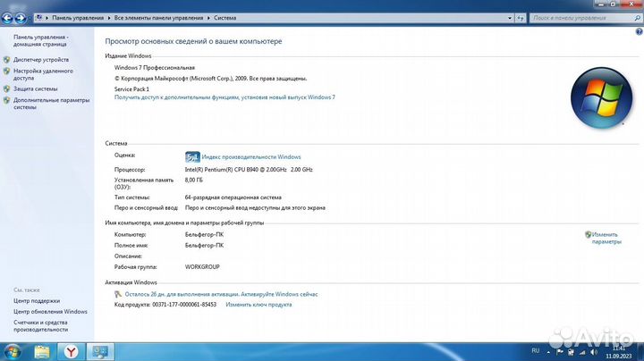This screenshot has width=644, height=361.
Task: Click the volume speaker tray icon
Action: click(594, 352)
